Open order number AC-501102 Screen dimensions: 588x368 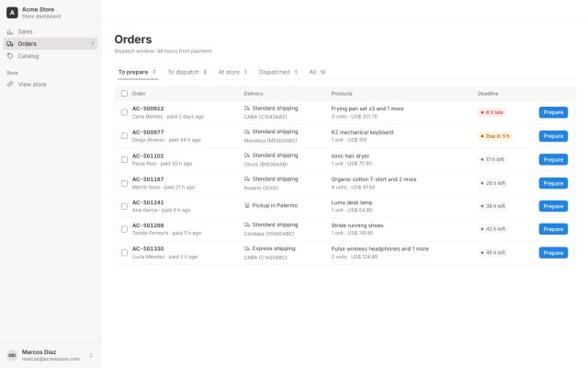(148, 155)
